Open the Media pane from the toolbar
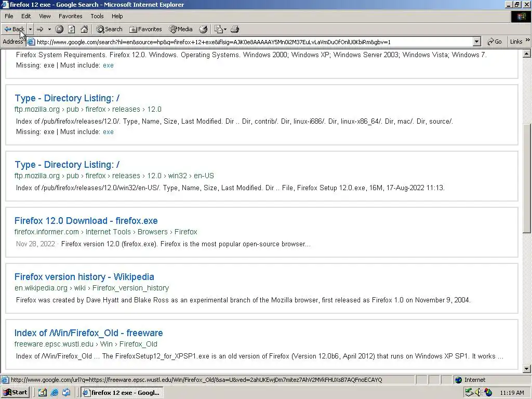The height and width of the screenshot is (399, 532). (181, 29)
